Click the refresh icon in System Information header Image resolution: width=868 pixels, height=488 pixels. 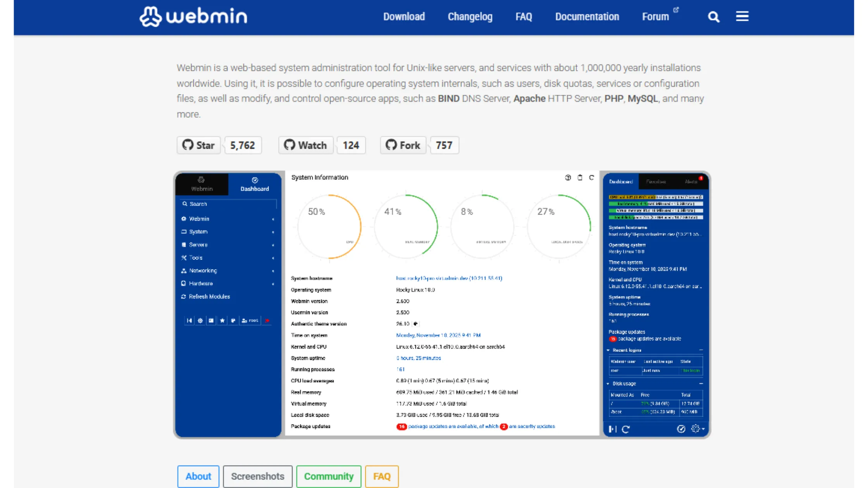(x=591, y=177)
